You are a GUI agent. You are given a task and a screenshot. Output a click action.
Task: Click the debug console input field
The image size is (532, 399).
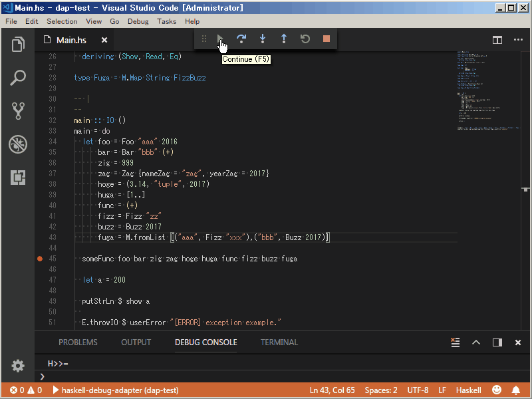[x=281, y=376]
